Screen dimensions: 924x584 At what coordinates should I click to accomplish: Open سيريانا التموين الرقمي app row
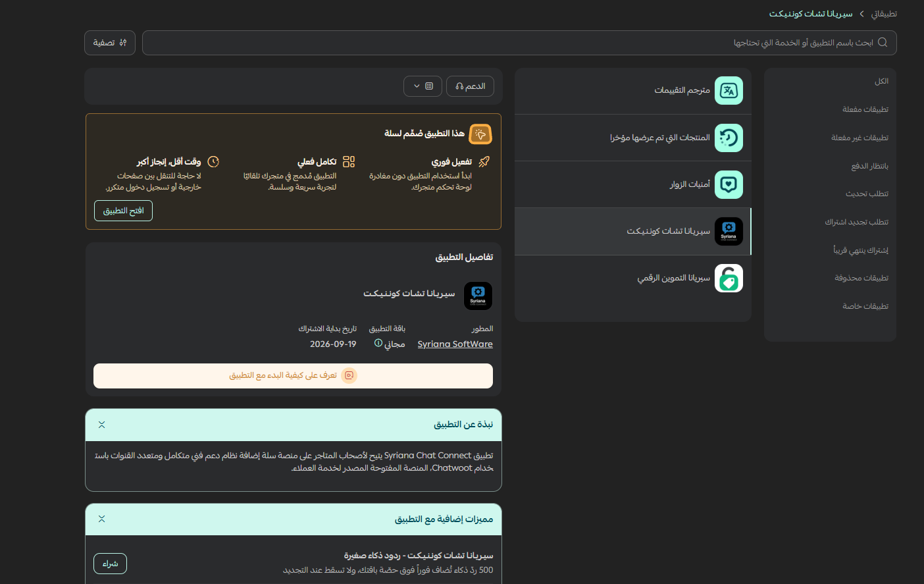click(x=633, y=278)
